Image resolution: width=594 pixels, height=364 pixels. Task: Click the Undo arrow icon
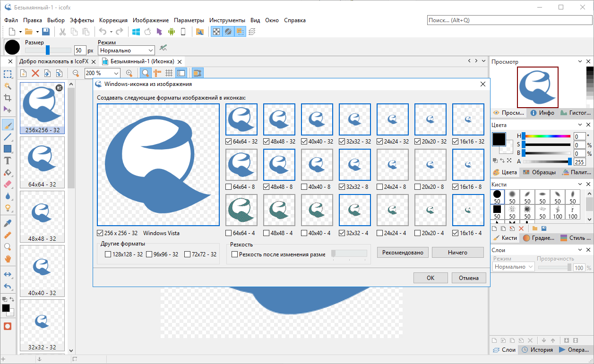tap(102, 32)
